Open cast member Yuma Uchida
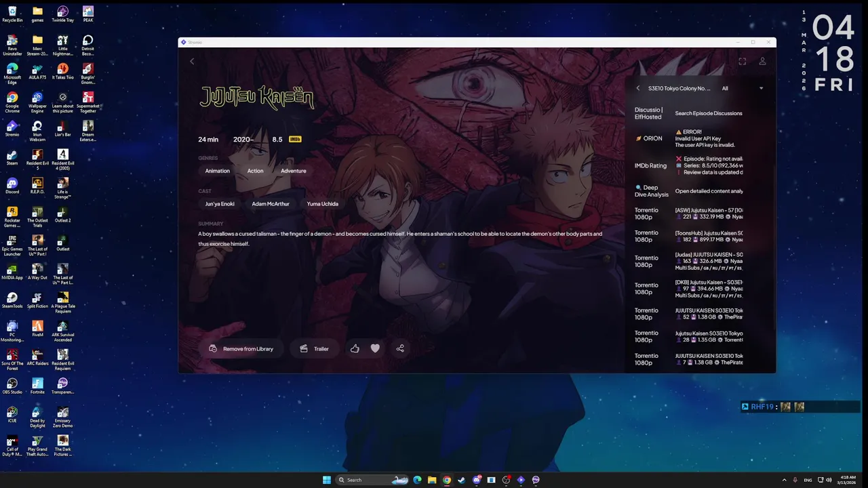 click(x=322, y=203)
